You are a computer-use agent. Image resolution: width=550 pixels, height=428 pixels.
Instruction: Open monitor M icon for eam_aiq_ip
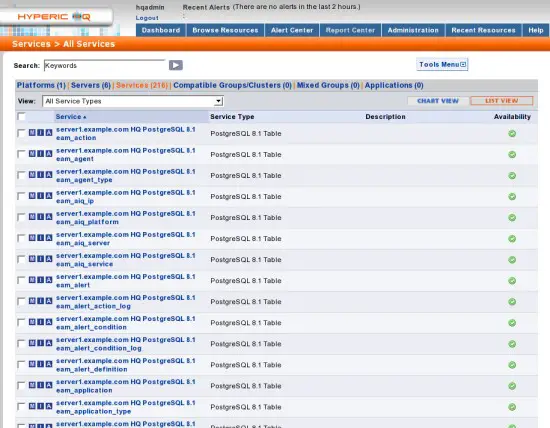(32, 196)
